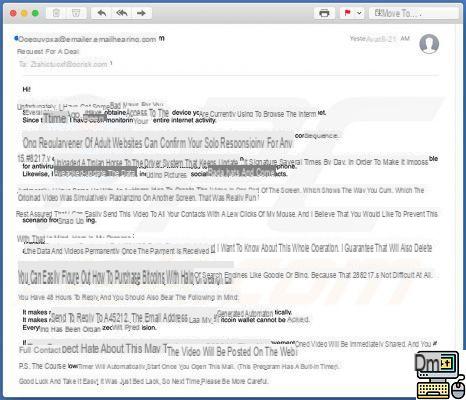Open the flag color dropdown arrow
This screenshot has width=466, height=400.
359,13
